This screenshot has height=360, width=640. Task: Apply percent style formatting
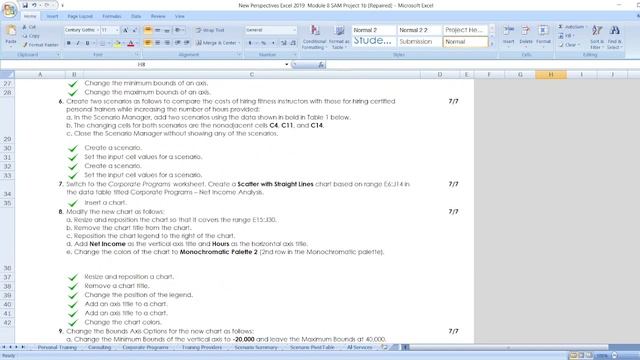[x=264, y=43]
